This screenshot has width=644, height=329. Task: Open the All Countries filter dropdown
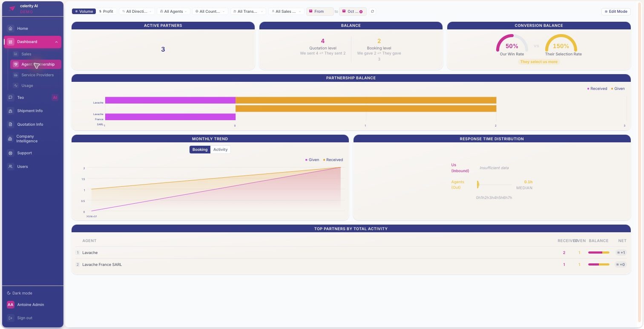(210, 12)
